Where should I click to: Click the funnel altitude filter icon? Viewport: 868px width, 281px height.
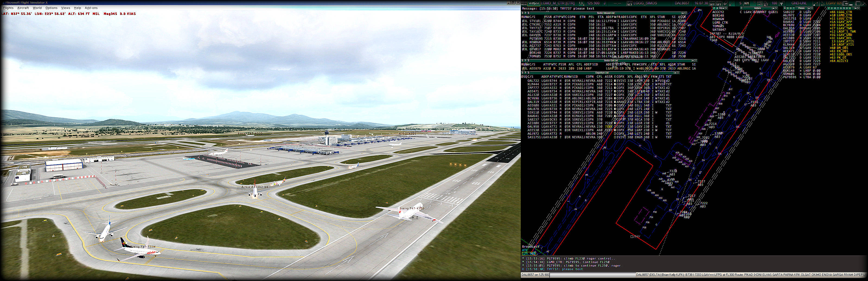click(782, 3)
